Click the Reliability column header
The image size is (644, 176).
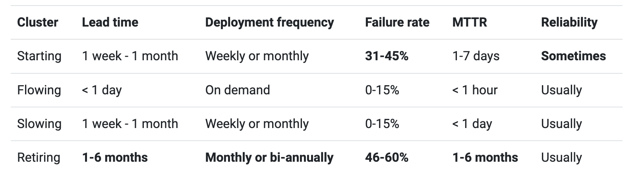(x=569, y=22)
